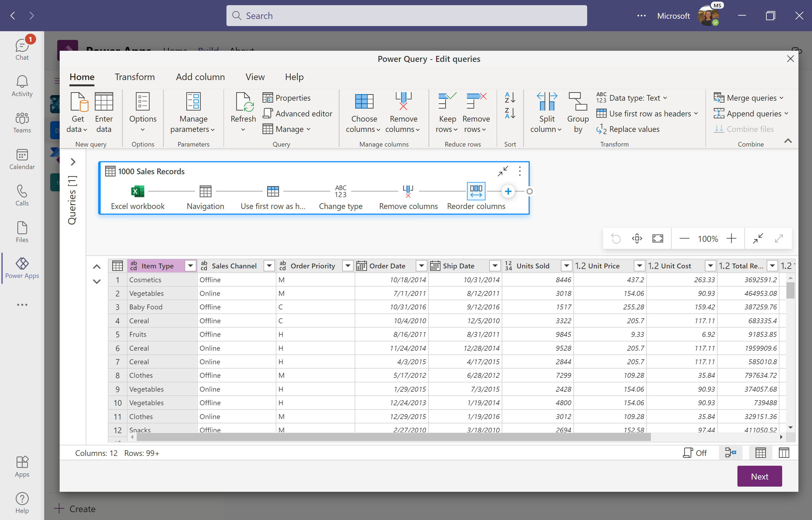Select the Transform ribbon tab
812x520 pixels.
(134, 77)
